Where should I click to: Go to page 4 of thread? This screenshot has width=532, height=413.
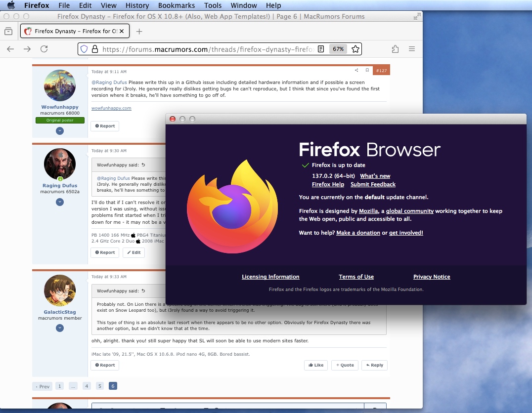click(x=87, y=386)
